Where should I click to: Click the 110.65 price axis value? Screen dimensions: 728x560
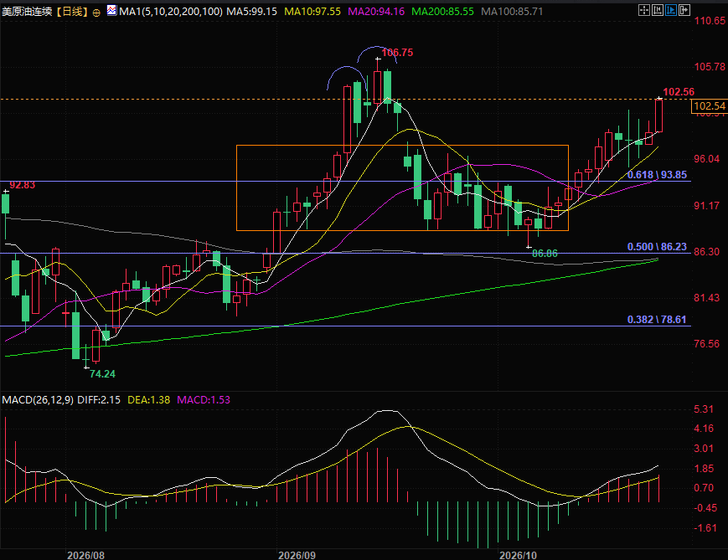pyautogui.click(x=710, y=20)
